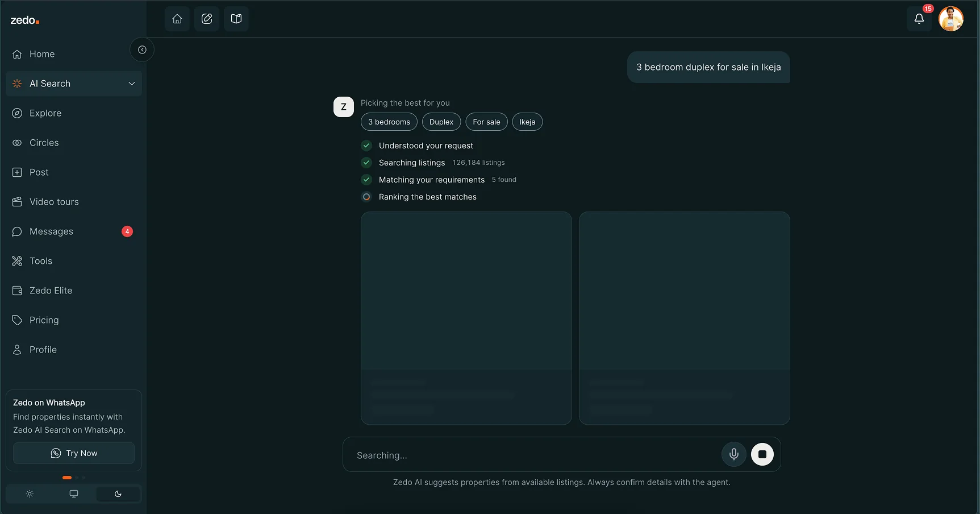980x514 pixels.
Task: Open Messages in the sidebar
Action: pos(74,231)
